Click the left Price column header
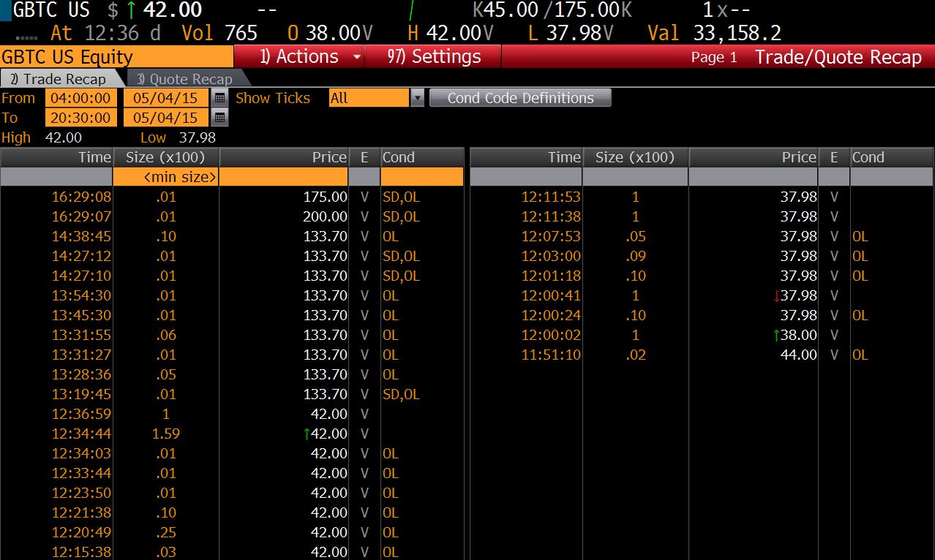Viewport: 935px width, 560px height. coord(284,157)
